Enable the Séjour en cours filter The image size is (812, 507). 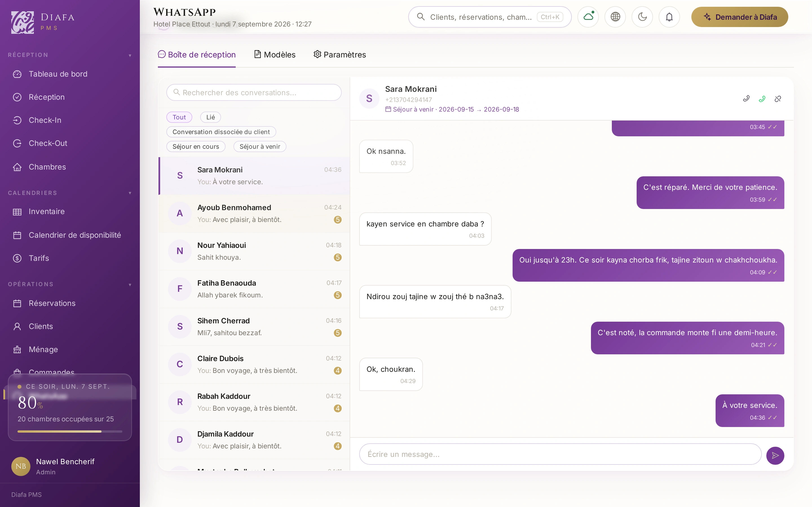[196, 146]
